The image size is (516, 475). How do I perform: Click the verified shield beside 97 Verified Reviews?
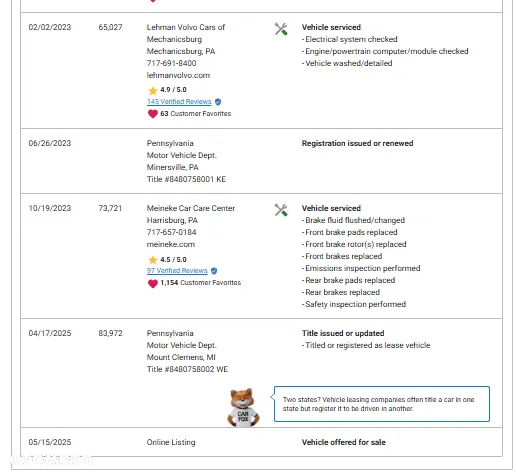214,271
